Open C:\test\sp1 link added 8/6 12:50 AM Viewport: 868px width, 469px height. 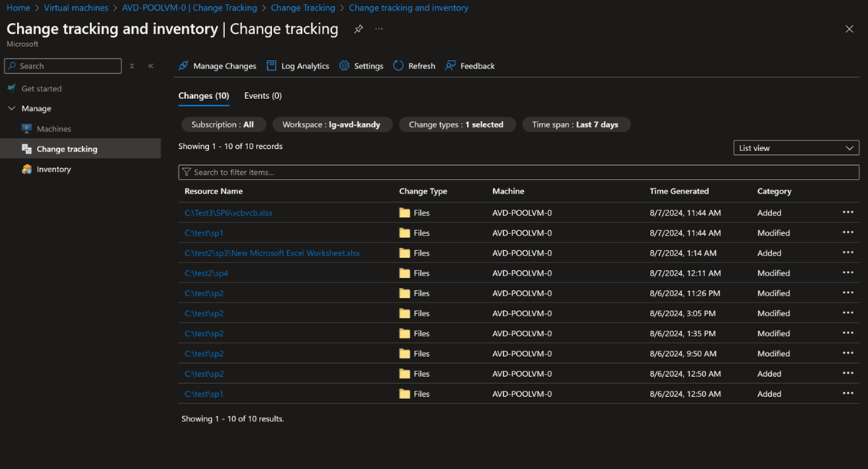point(204,394)
